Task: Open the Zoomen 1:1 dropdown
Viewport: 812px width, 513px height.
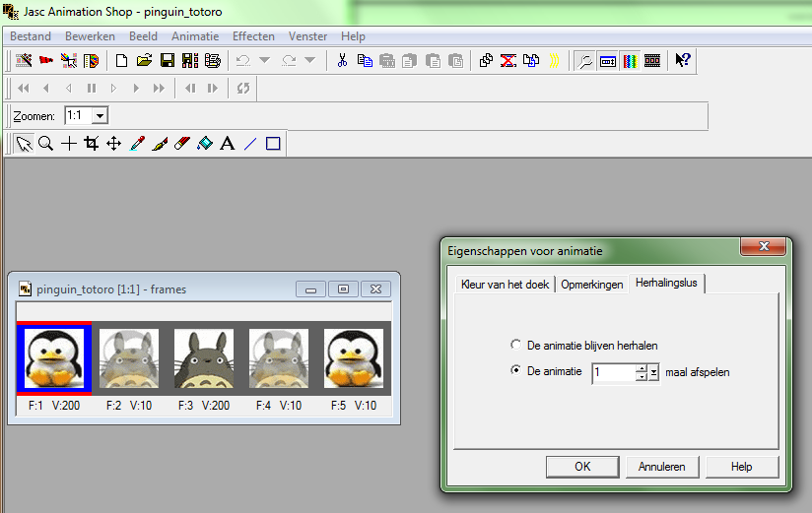Action: click(100, 115)
